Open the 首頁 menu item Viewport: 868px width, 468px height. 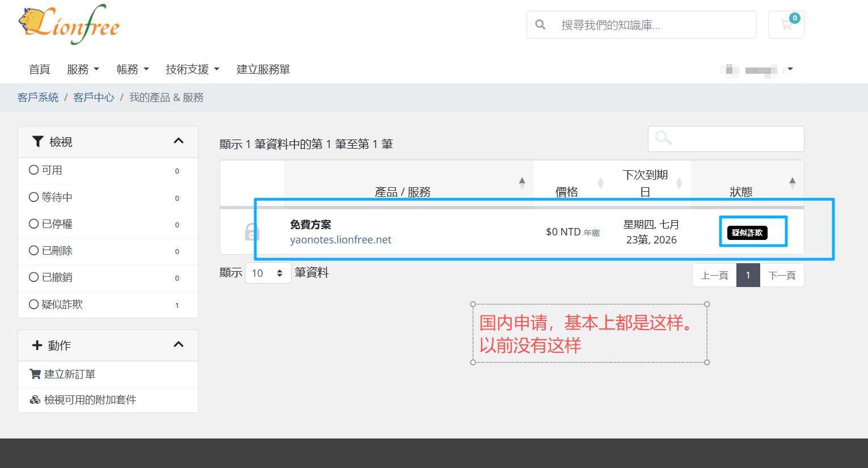pos(40,69)
